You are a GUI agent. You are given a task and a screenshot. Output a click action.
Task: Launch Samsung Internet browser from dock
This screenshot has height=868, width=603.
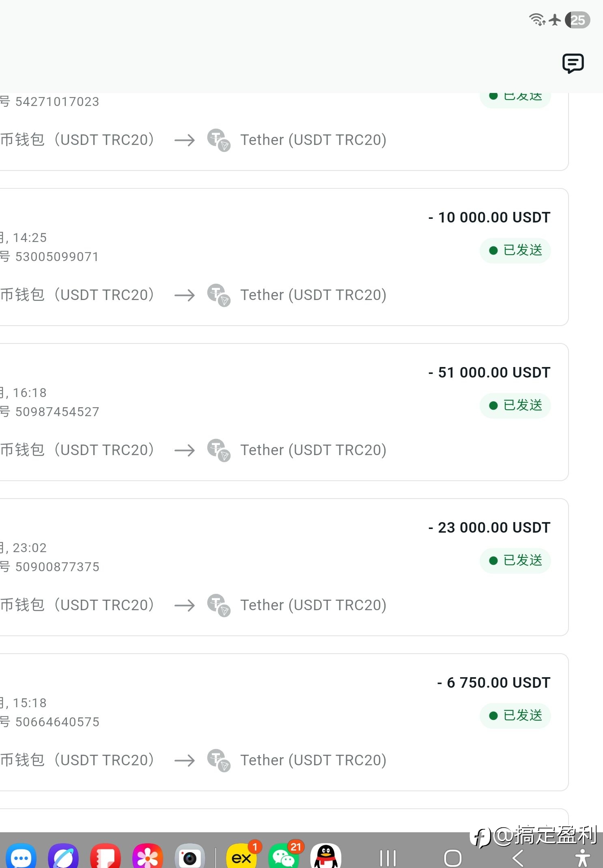click(63, 857)
